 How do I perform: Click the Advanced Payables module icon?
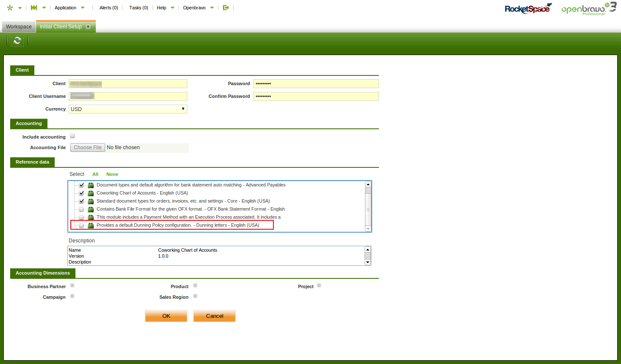[91, 185]
